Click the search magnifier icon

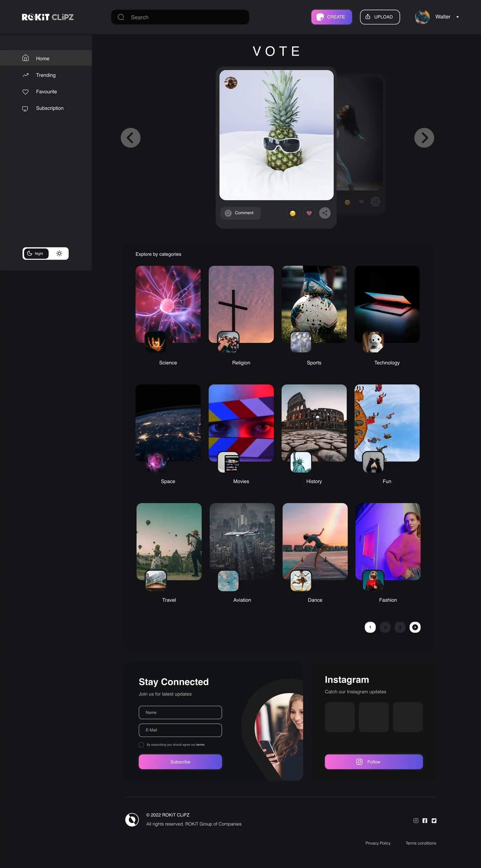click(121, 17)
